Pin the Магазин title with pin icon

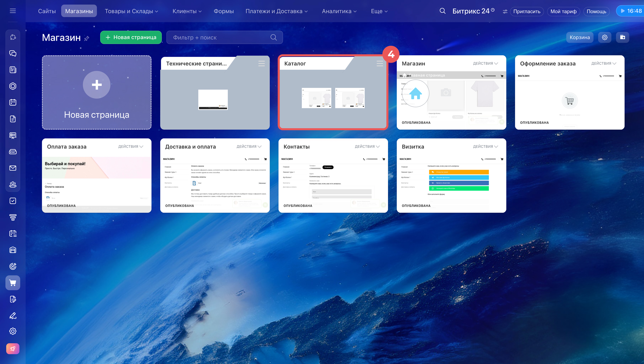(x=87, y=38)
